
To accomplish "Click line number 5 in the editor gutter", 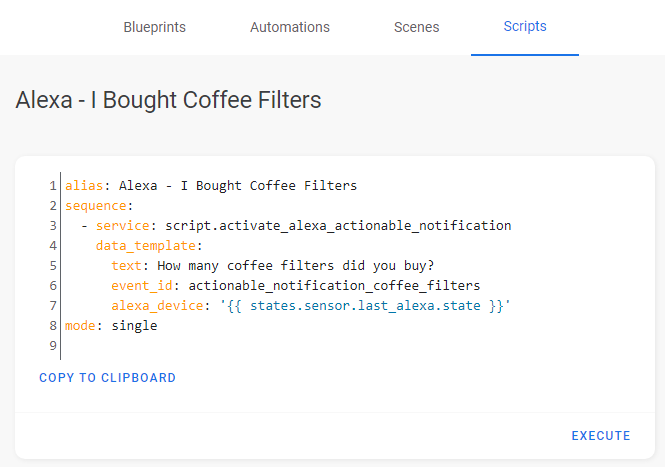I will coord(53,266).
